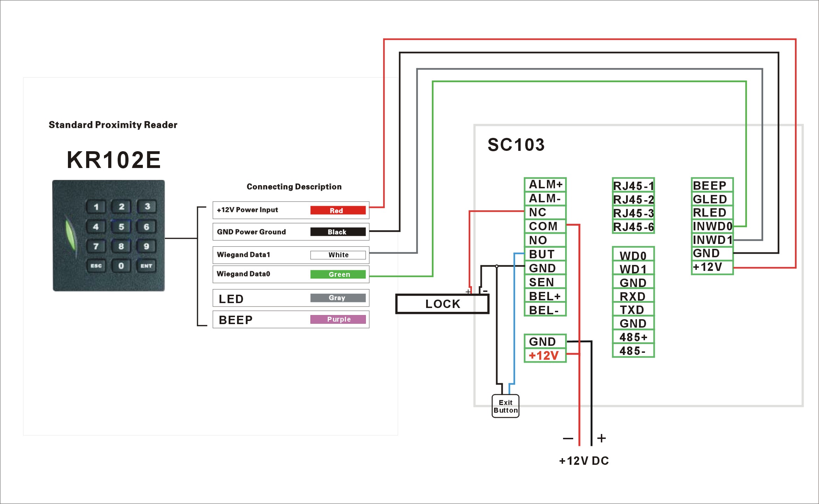This screenshot has width=819, height=504.
Task: Click the "Wiegand Data1" label
Action: [243, 254]
